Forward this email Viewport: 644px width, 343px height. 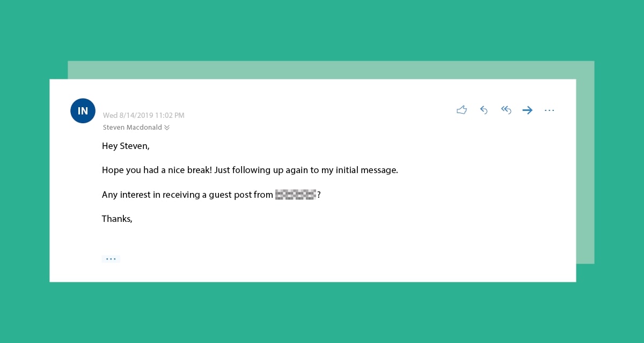tap(528, 110)
